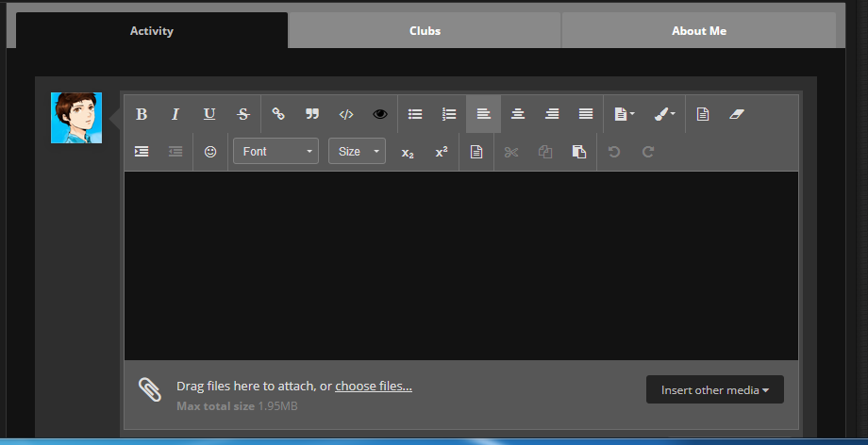The image size is (868, 445).
Task: Insert a quote block
Action: 312,114
